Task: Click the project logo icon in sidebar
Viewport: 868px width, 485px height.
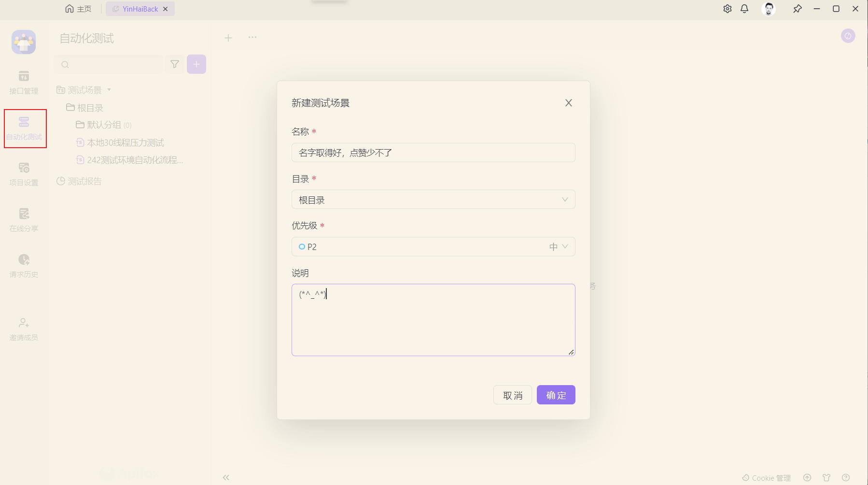Action: [x=24, y=42]
